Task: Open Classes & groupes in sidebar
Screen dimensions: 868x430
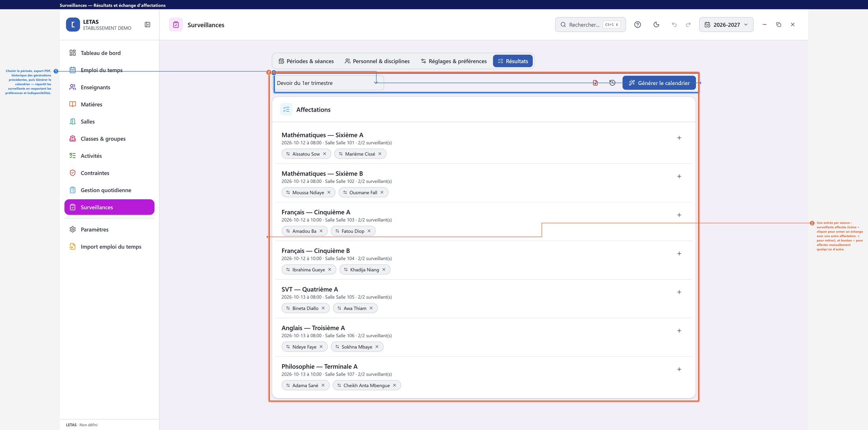Action: pos(109,139)
